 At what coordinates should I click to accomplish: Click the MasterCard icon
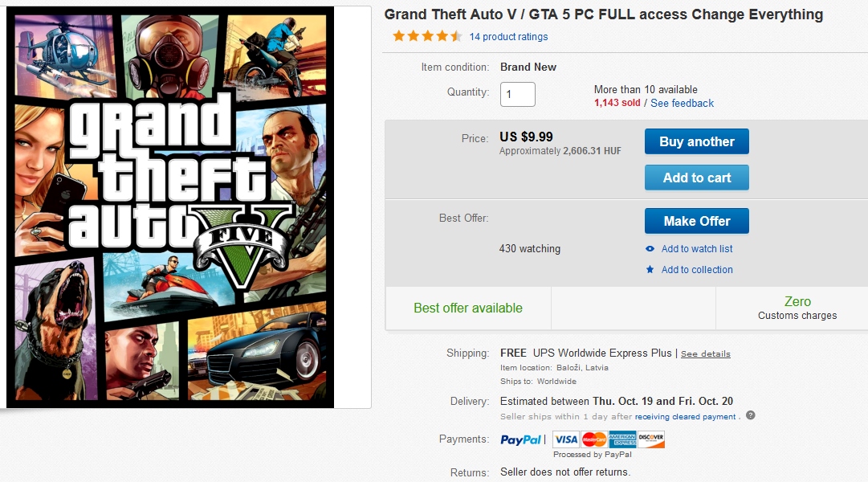coord(594,439)
